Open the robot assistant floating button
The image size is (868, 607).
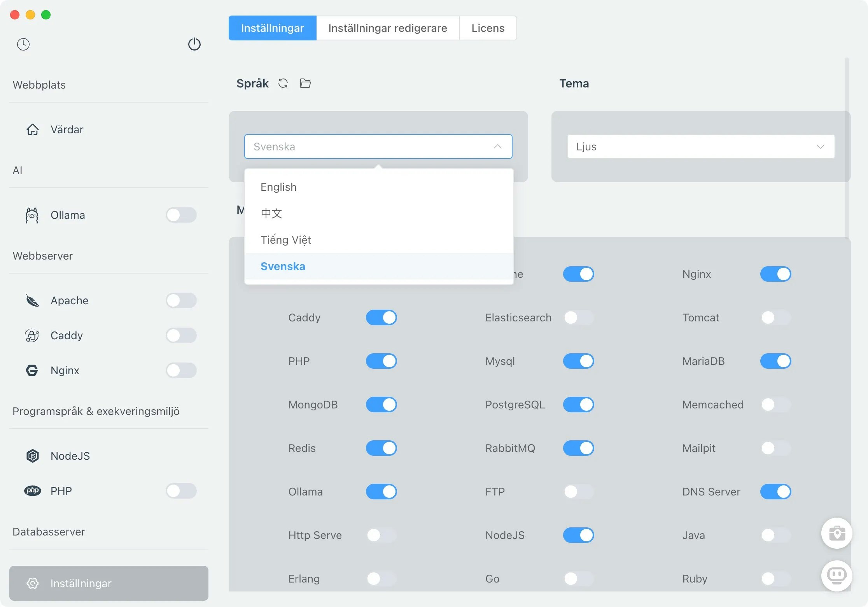837,576
